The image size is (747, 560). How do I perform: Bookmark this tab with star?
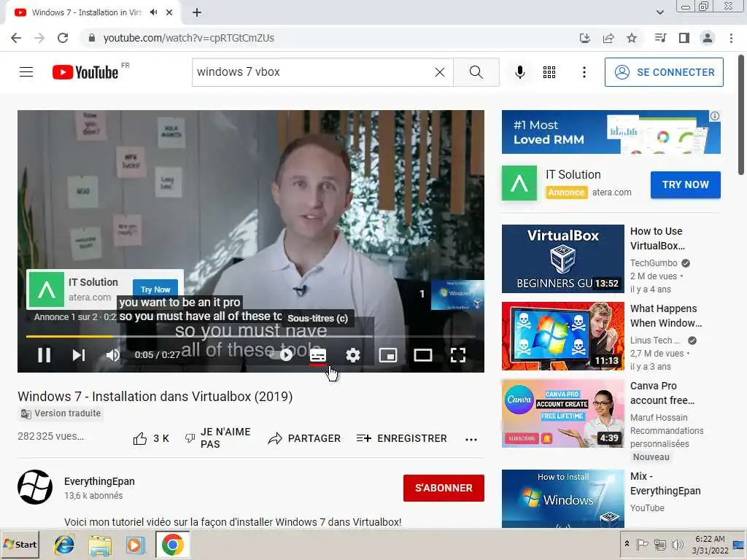(x=632, y=38)
